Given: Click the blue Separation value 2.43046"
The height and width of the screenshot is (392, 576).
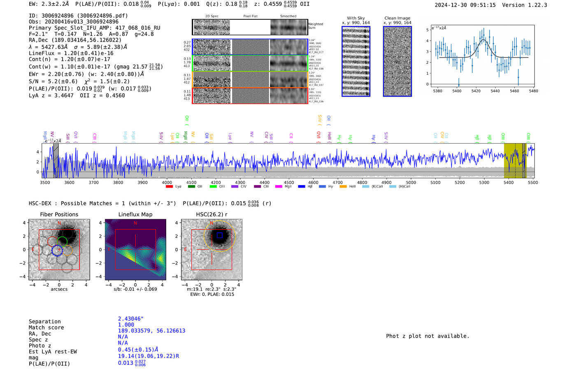Looking at the screenshot, I should coord(131,319).
